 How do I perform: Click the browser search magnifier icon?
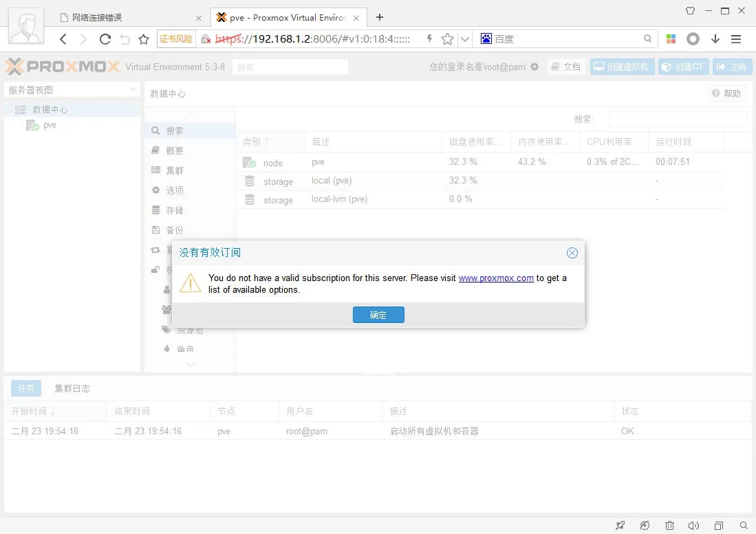(647, 38)
